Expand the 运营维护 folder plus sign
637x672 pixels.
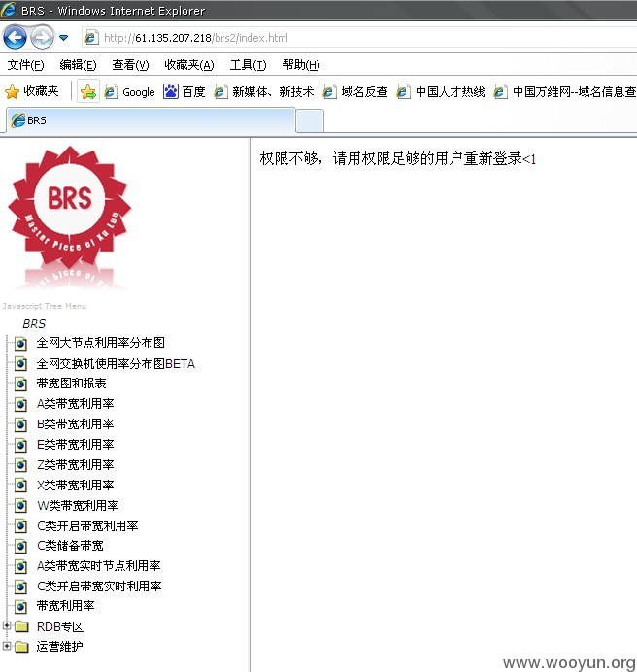coord(7,645)
